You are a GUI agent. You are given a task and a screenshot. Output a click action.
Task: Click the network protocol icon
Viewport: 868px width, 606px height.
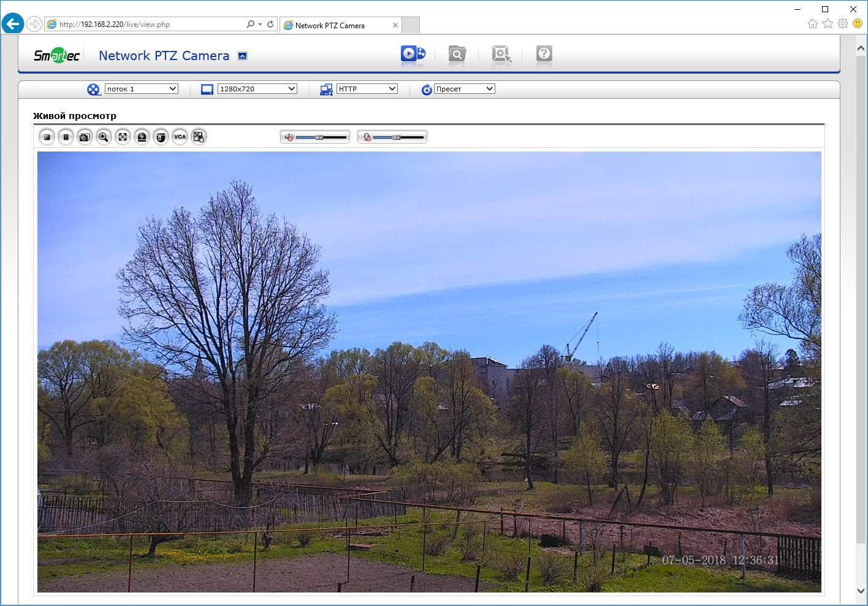click(326, 90)
